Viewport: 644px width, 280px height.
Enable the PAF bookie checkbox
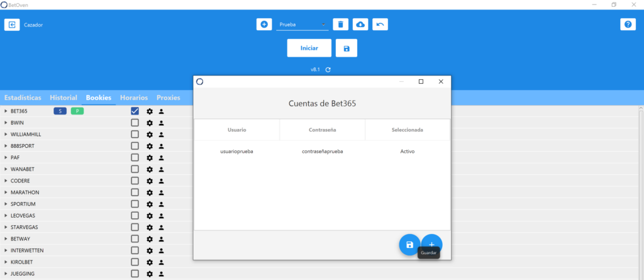pos(135,157)
